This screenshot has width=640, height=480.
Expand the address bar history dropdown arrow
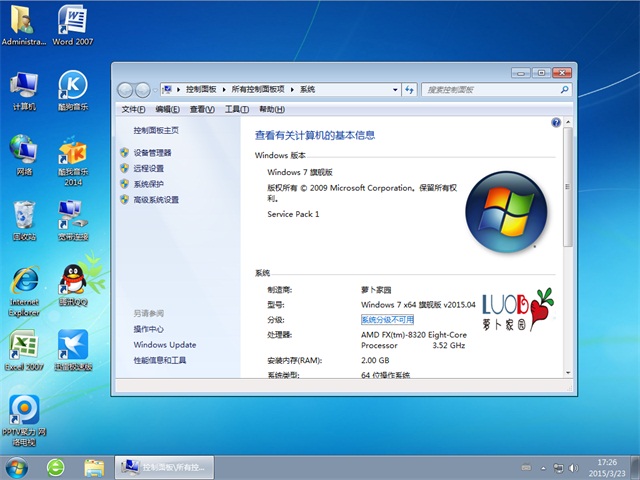coord(395,90)
